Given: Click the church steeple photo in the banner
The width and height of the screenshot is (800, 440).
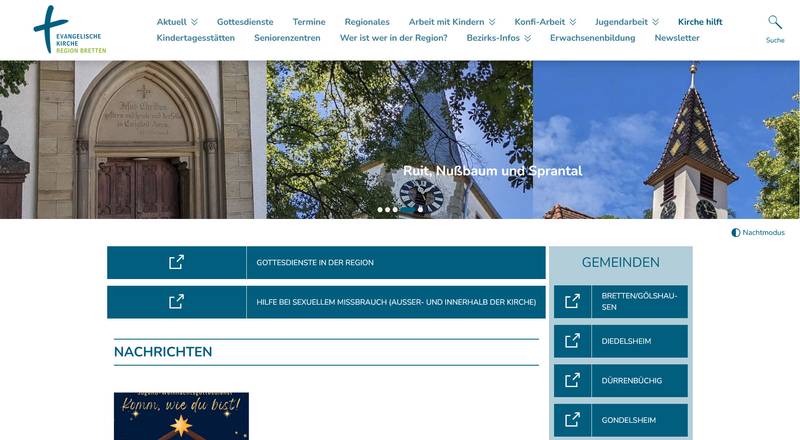Looking at the screenshot, I should pos(666,139).
